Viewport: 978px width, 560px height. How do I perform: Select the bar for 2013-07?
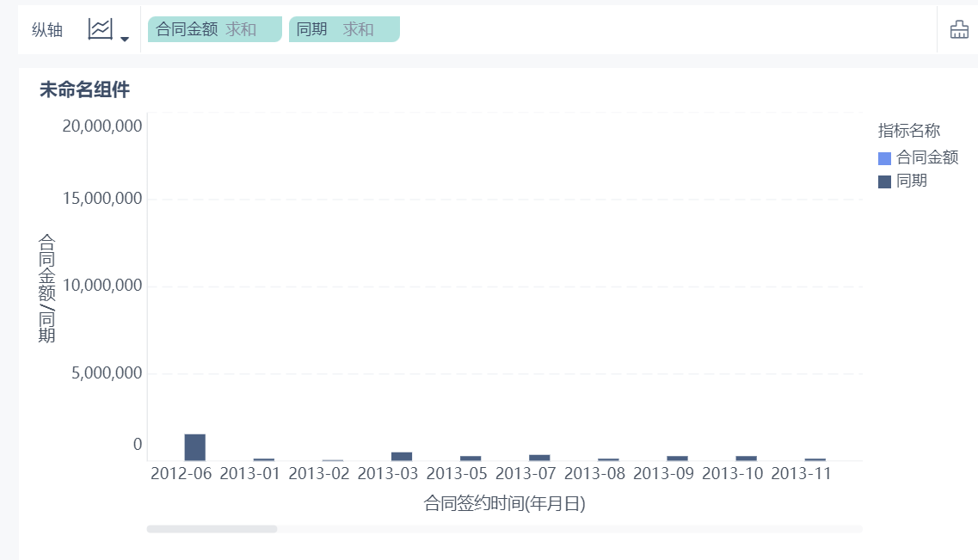point(539,458)
